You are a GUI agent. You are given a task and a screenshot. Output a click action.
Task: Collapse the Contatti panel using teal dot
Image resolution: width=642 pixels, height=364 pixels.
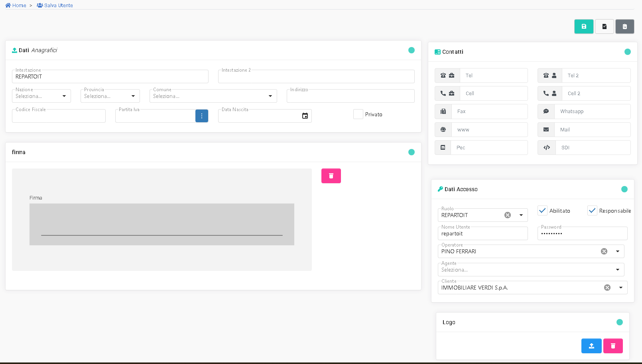coord(627,52)
